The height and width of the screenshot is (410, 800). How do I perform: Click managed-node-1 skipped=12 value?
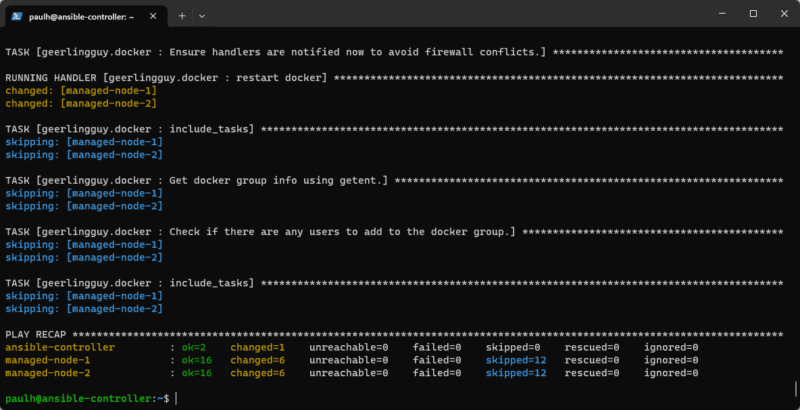coord(516,360)
